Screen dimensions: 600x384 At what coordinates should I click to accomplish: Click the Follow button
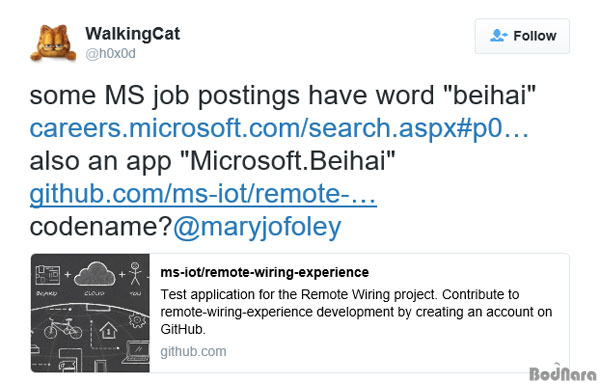click(x=522, y=36)
